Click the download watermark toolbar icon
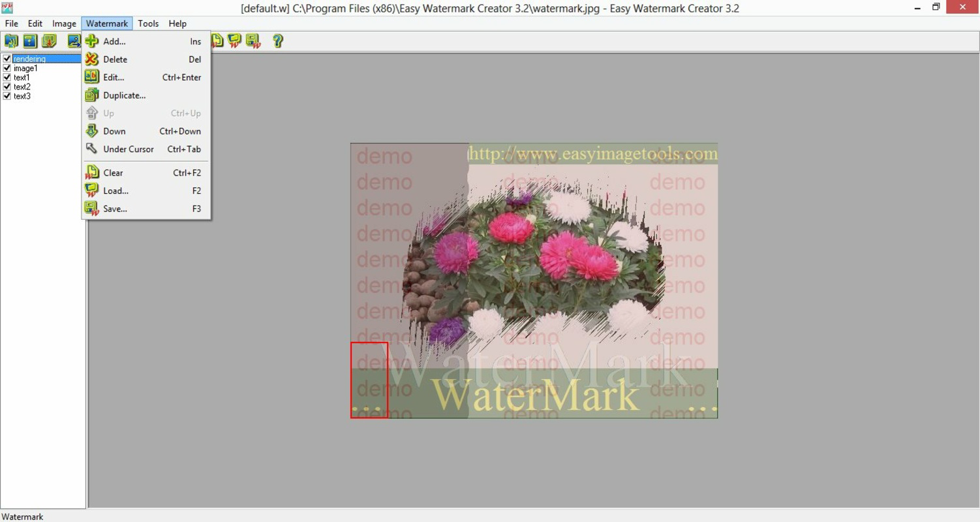 pyautogui.click(x=50, y=41)
